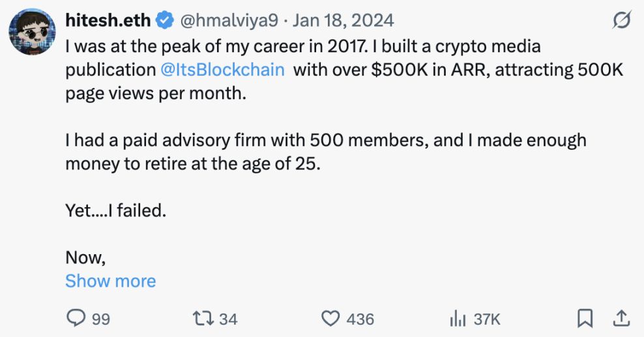This screenshot has height=337, width=644.
Task: Click the 37K views count
Action: [486, 319]
